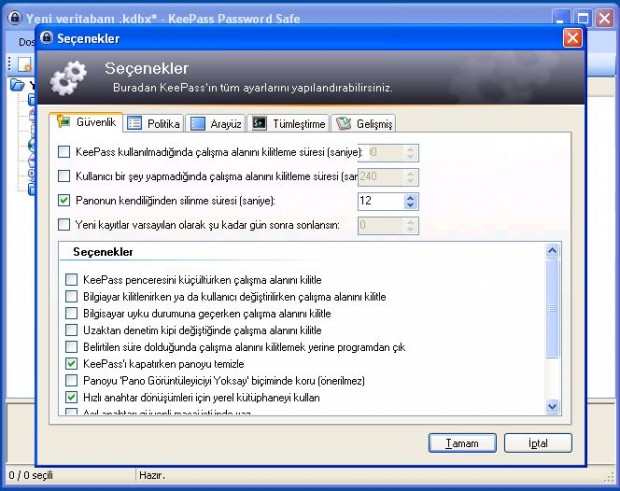The width and height of the screenshot is (620, 491).
Task: Check 'Bilgisayar uyku durumuna geçerken' lock option
Action: click(71, 313)
